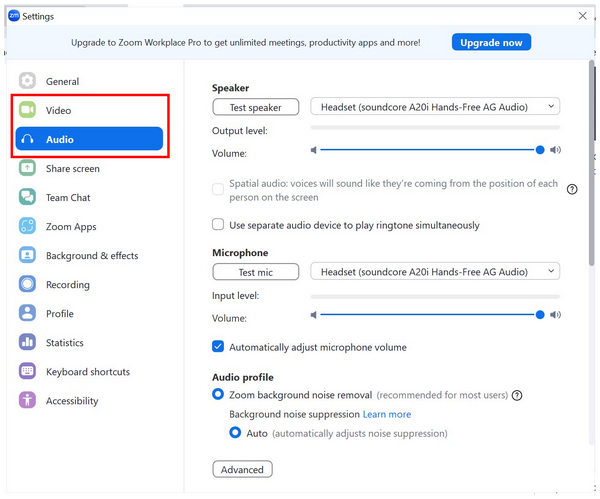The height and width of the screenshot is (499, 600).
Task: Click the Profile person icon
Action: point(27,313)
